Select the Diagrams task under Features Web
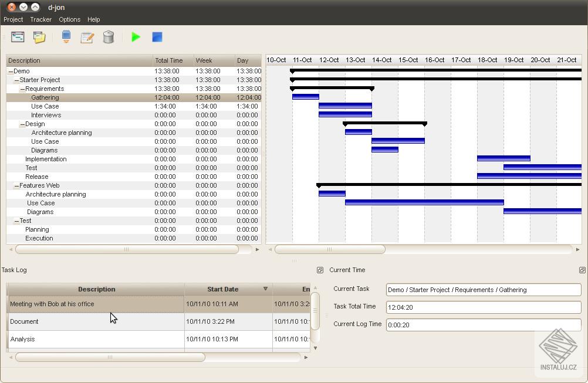This screenshot has height=383, width=588. click(x=134, y=212)
